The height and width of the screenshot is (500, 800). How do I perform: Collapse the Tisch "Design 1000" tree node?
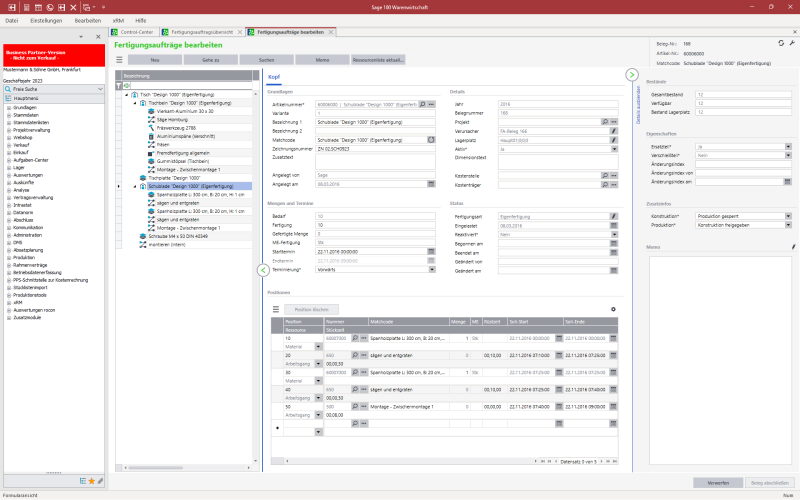[127, 95]
